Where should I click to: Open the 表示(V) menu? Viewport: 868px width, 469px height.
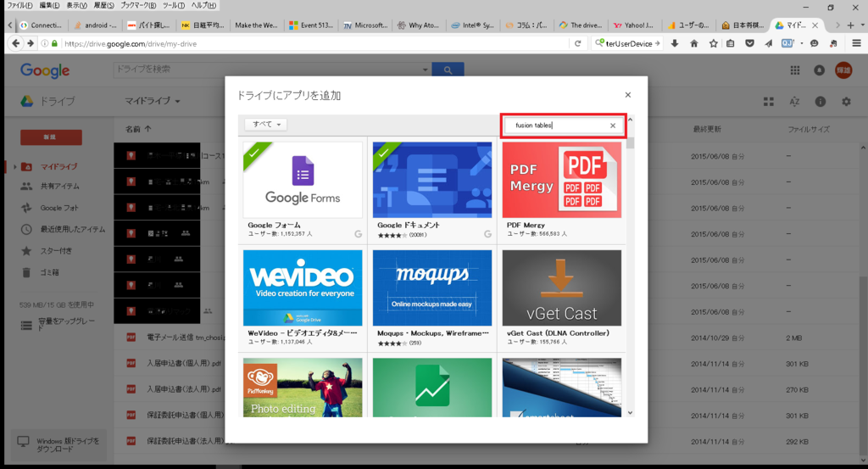pos(77,5)
